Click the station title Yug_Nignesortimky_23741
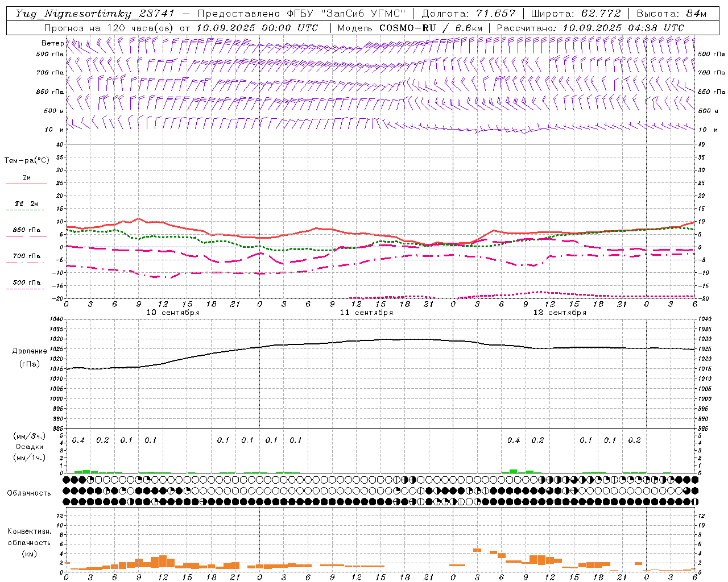 pyautogui.click(x=95, y=14)
